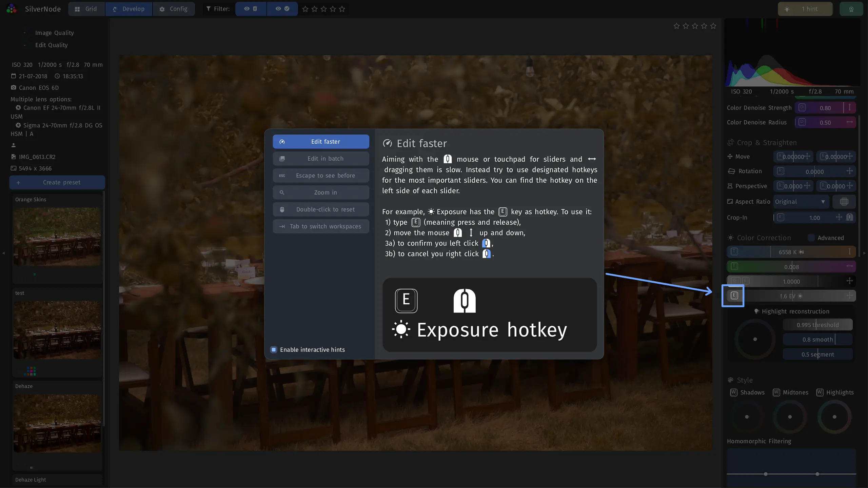Switch to the Grid tab
Image resolution: width=868 pixels, height=488 pixels.
pos(86,9)
